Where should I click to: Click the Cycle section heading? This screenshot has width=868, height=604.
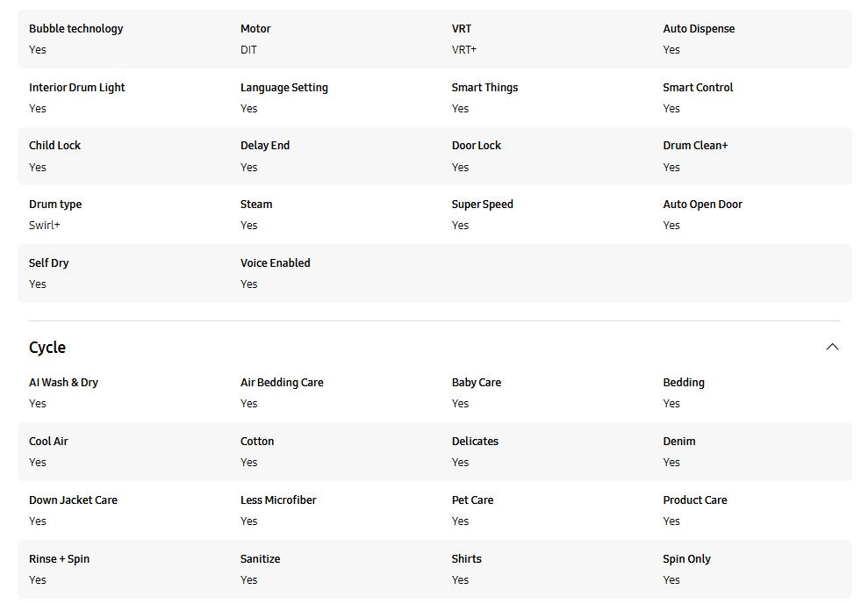[x=47, y=348]
